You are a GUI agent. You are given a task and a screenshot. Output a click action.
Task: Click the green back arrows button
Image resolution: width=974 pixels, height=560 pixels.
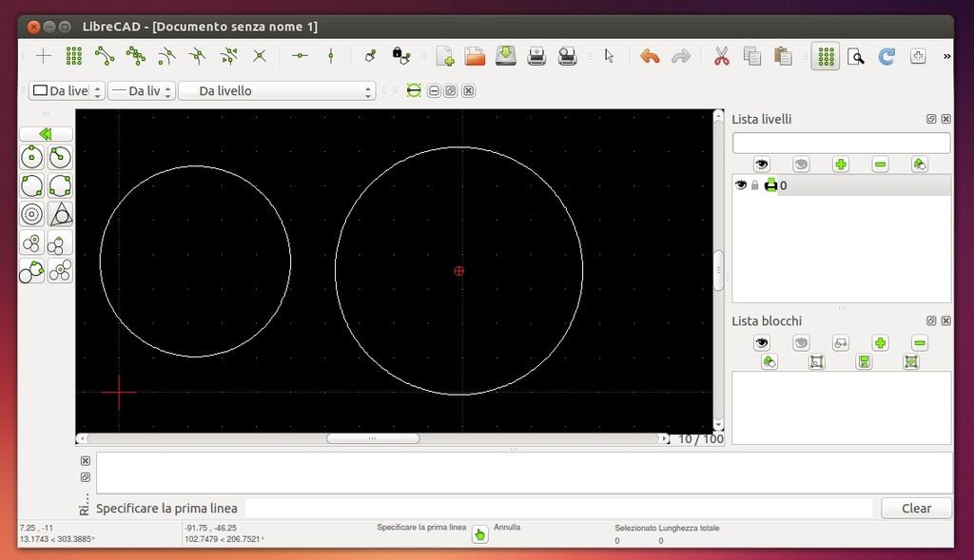(45, 134)
